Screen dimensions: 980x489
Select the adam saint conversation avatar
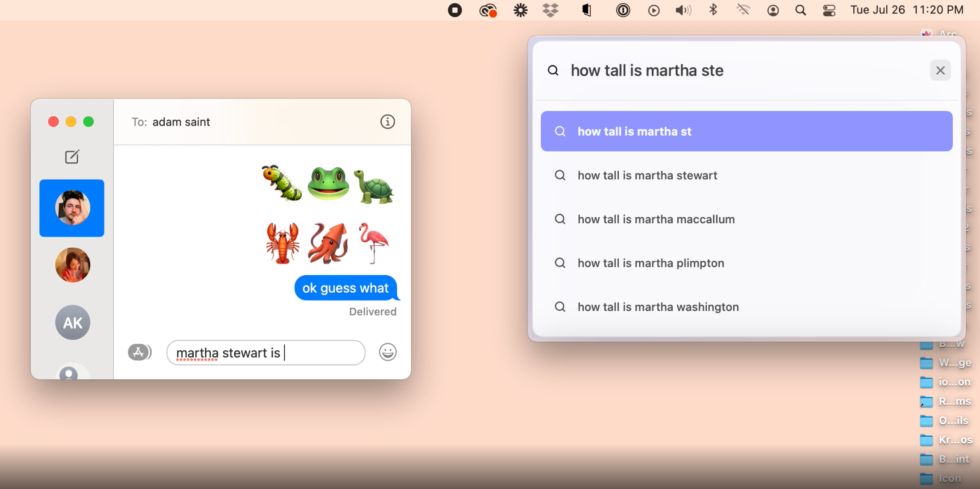point(72,208)
